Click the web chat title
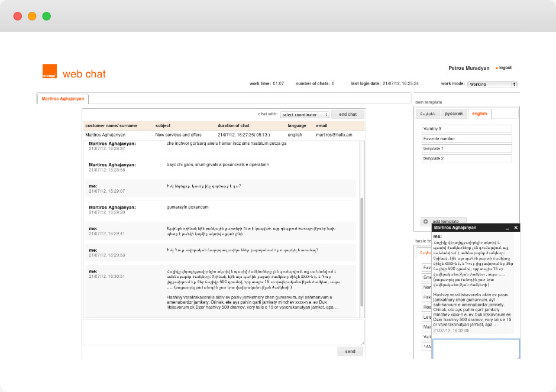 click(x=84, y=74)
